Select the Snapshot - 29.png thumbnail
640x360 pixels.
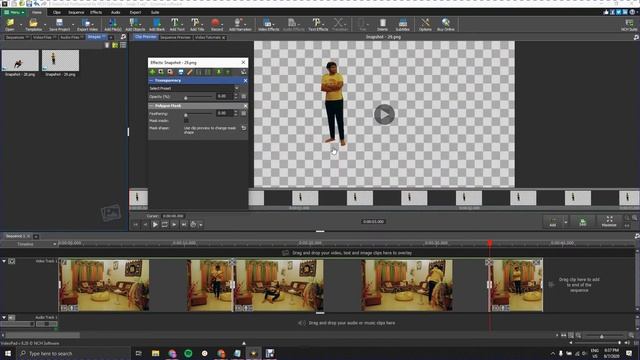coord(60,61)
